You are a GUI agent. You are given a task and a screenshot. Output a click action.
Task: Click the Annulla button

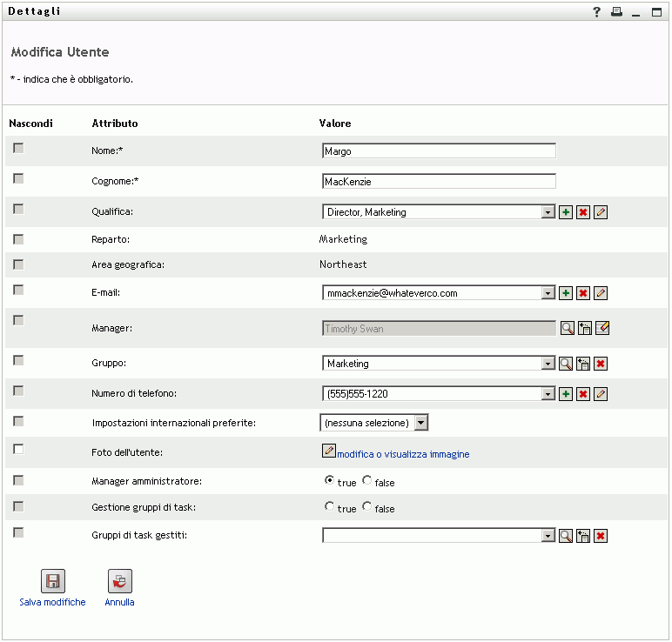[119, 582]
